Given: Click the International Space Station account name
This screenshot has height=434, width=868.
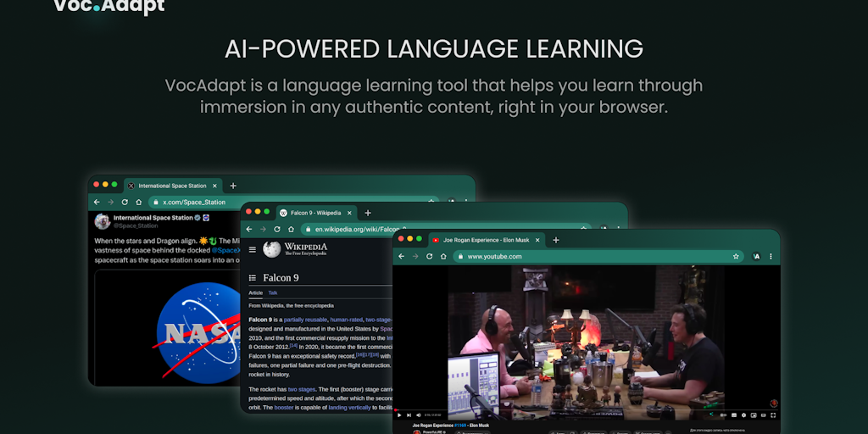Looking at the screenshot, I should pyautogui.click(x=153, y=218).
